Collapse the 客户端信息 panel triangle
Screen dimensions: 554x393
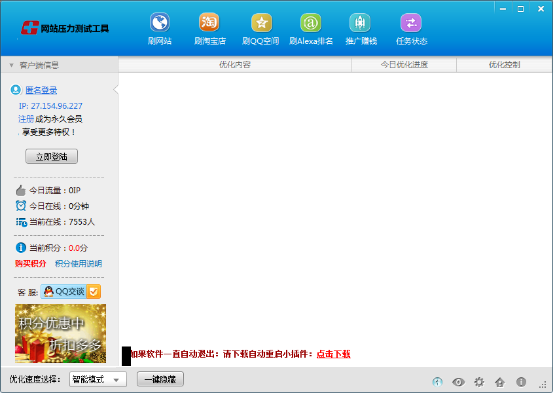click(11, 65)
